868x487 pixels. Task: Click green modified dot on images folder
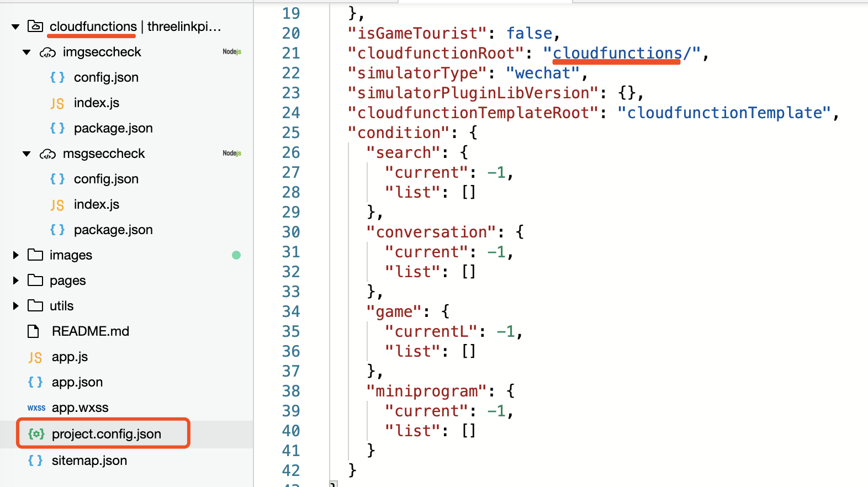point(236,255)
